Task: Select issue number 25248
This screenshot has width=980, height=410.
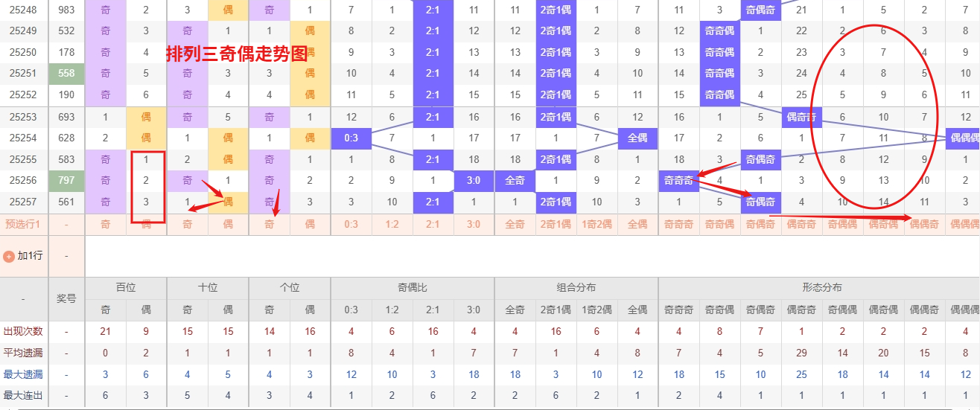Action: pos(24,10)
